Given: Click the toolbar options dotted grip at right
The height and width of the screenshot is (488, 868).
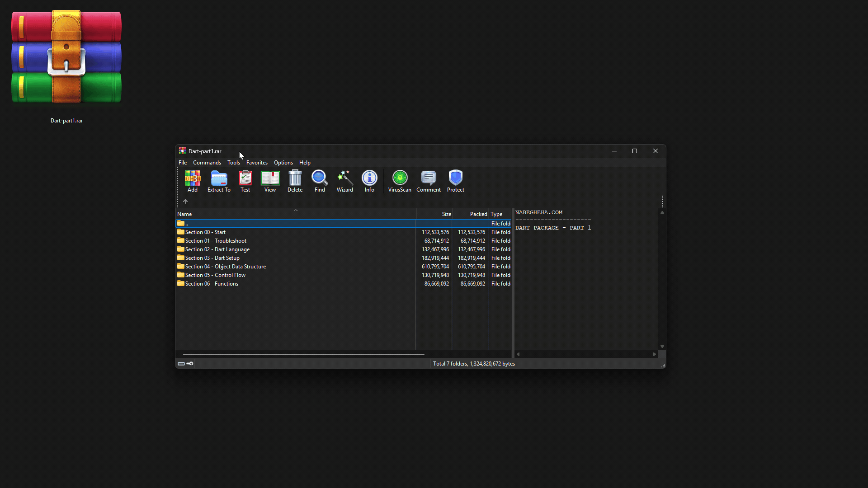Looking at the screenshot, I should coord(663,202).
